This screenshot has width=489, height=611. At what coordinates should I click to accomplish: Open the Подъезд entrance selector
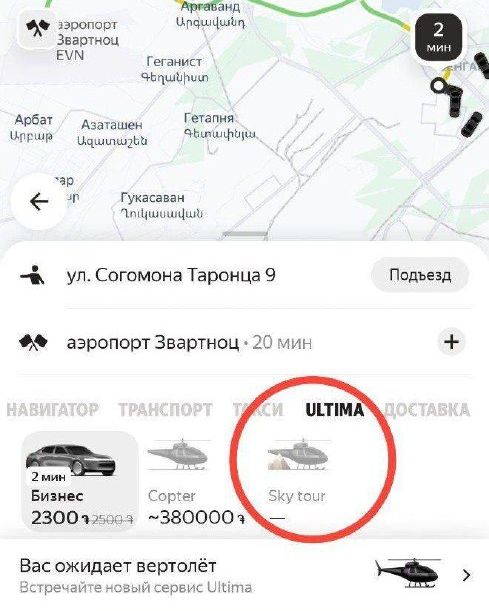click(x=420, y=275)
